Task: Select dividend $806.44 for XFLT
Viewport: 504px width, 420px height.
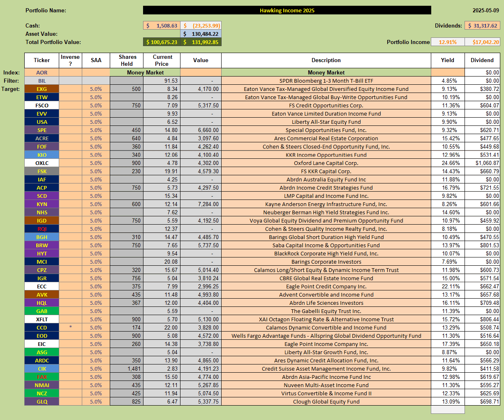Action: (x=482, y=319)
